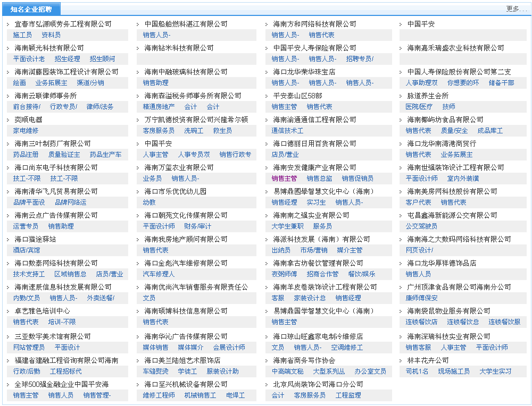The width and height of the screenshot is (532, 406).
Task: Open the 网页设计/ job link
Action: [419, 250]
